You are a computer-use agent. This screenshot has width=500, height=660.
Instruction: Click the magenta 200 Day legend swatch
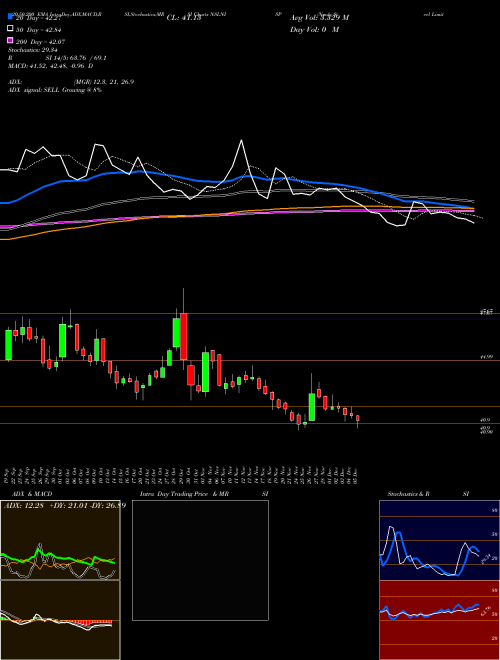point(10,40)
